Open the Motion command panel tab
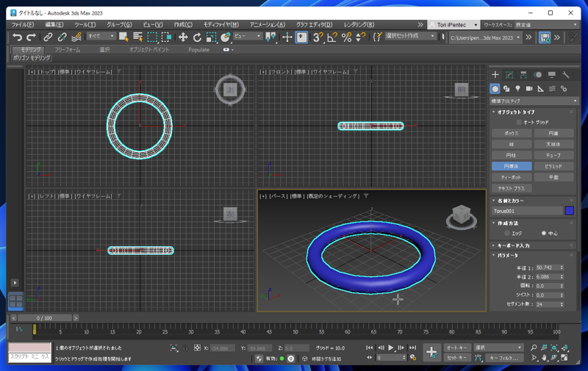 (x=538, y=75)
